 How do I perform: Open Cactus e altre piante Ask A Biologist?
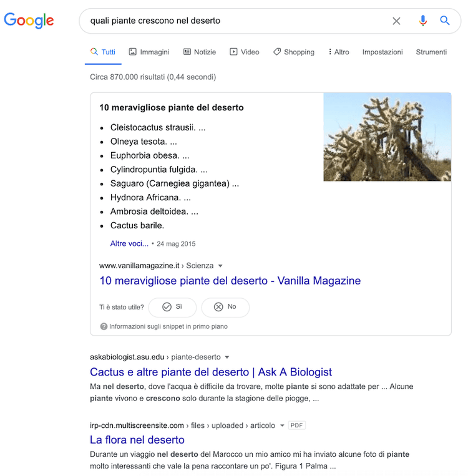211,372
